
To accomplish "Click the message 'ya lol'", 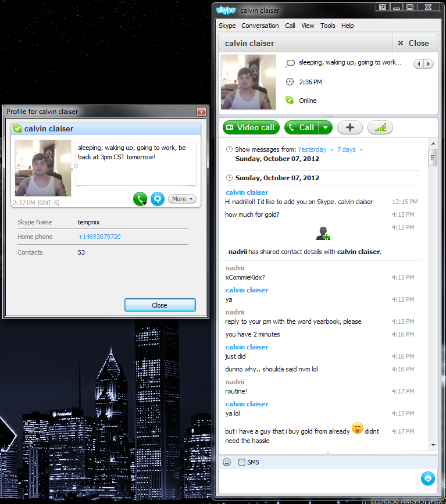I will pos(233,413).
